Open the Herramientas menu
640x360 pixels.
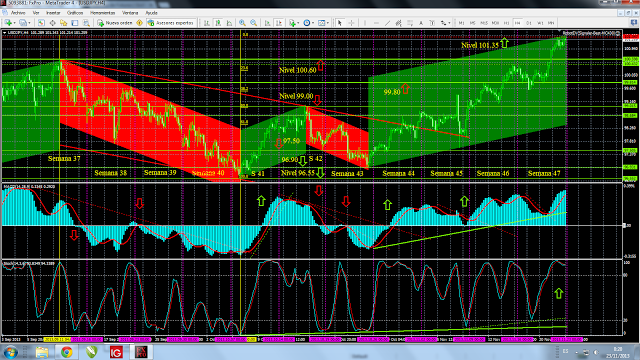[102, 13]
